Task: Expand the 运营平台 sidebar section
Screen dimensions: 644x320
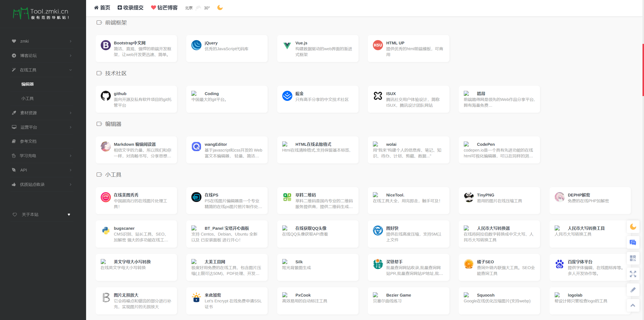Action: (41, 127)
